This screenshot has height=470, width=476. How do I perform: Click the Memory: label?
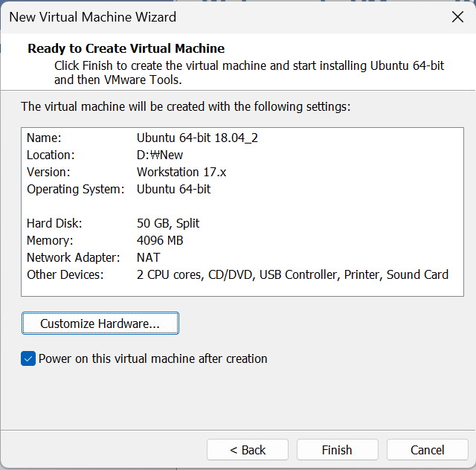click(x=50, y=240)
